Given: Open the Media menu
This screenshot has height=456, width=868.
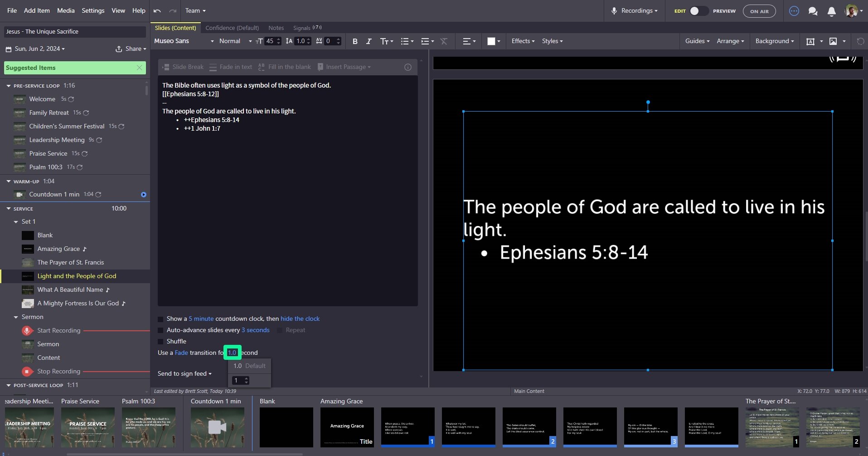Looking at the screenshot, I should tap(66, 10).
